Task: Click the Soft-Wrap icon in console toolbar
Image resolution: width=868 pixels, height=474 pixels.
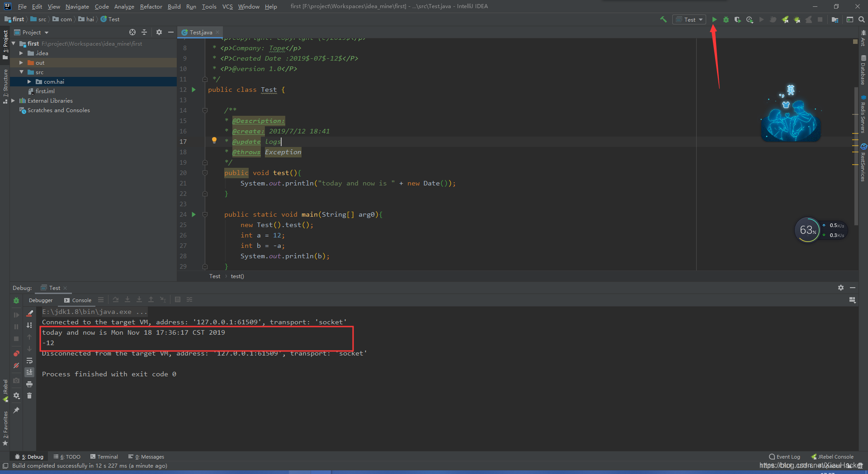Action: point(30,360)
